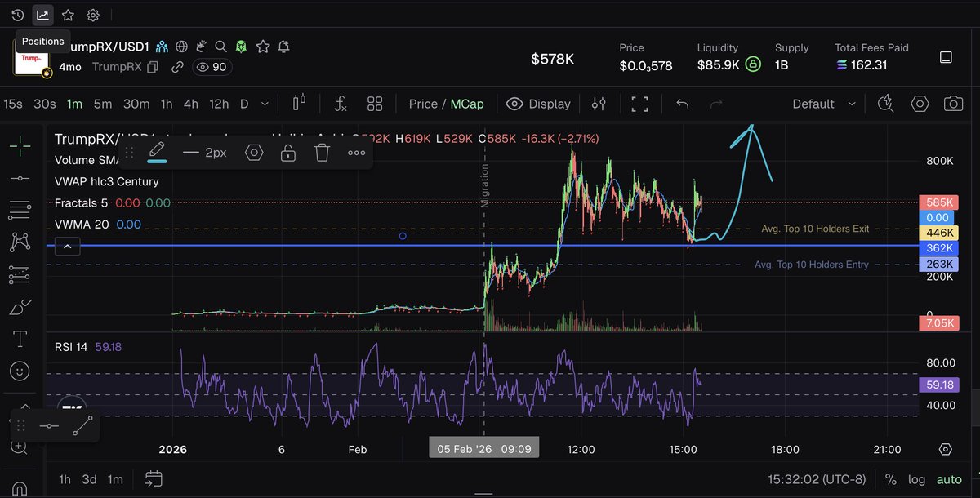
Task: Select the 12h timeframe
Action: tap(219, 104)
